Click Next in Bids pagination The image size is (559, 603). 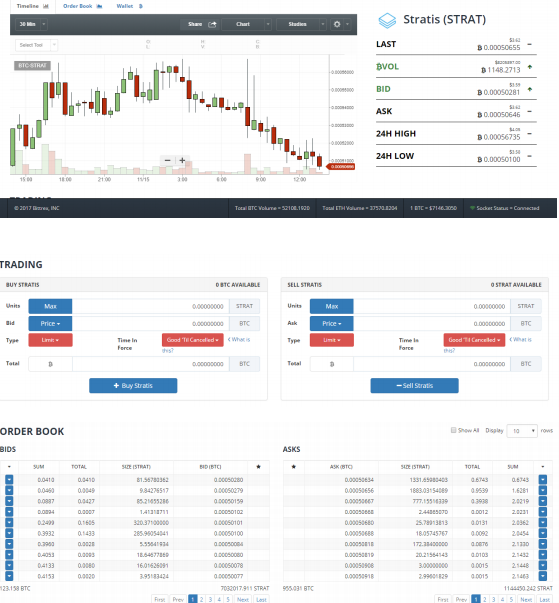click(243, 599)
